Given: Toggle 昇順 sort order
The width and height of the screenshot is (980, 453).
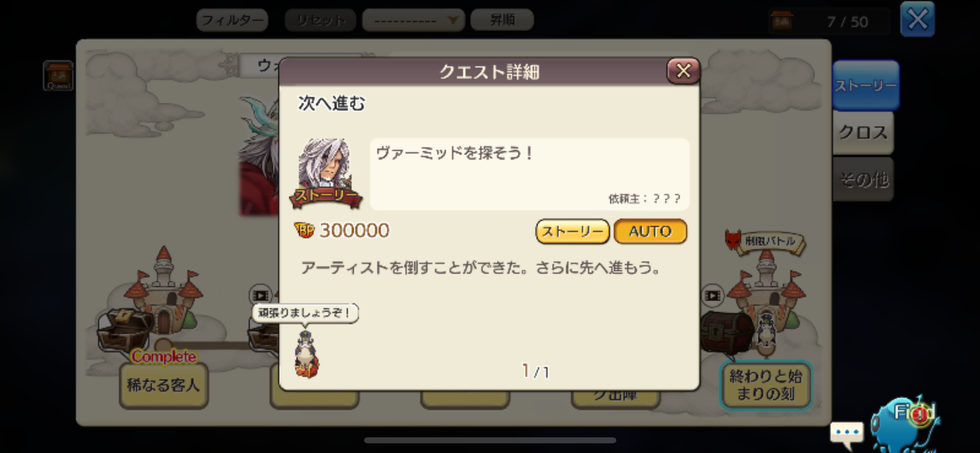Looking at the screenshot, I should coord(502,20).
